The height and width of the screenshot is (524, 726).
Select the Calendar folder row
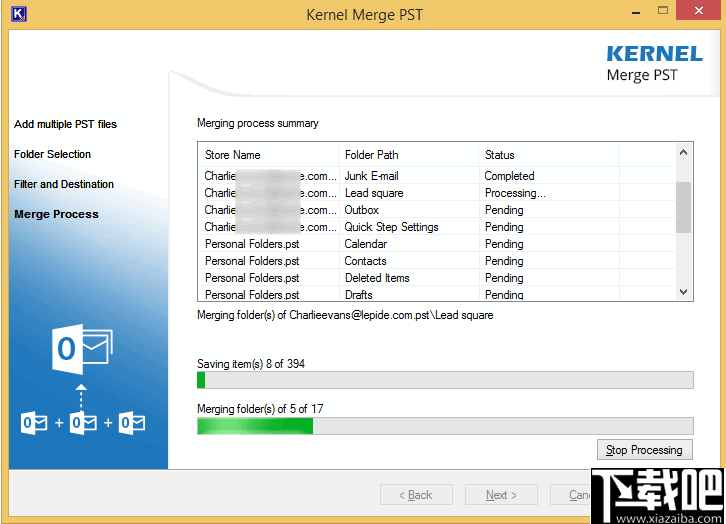click(437, 244)
